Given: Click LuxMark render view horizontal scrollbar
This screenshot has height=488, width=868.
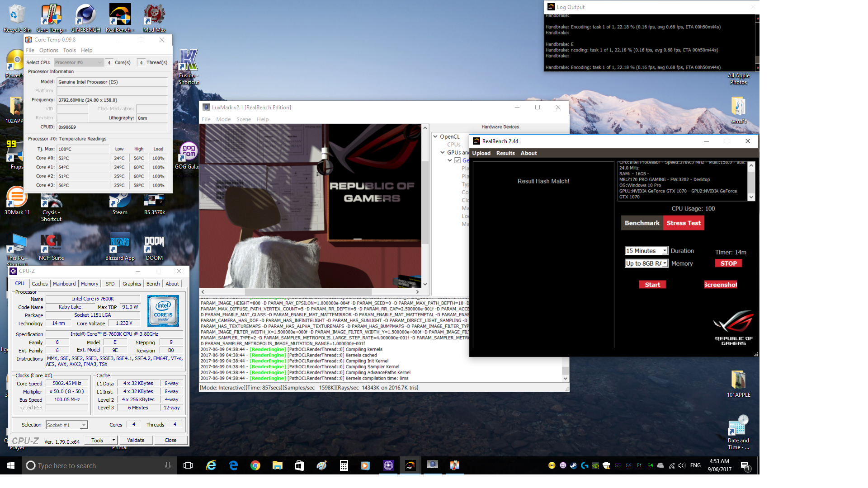Looking at the screenshot, I should point(310,292).
